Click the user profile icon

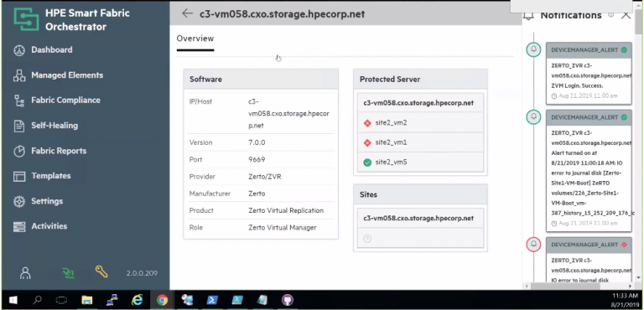pos(25,272)
